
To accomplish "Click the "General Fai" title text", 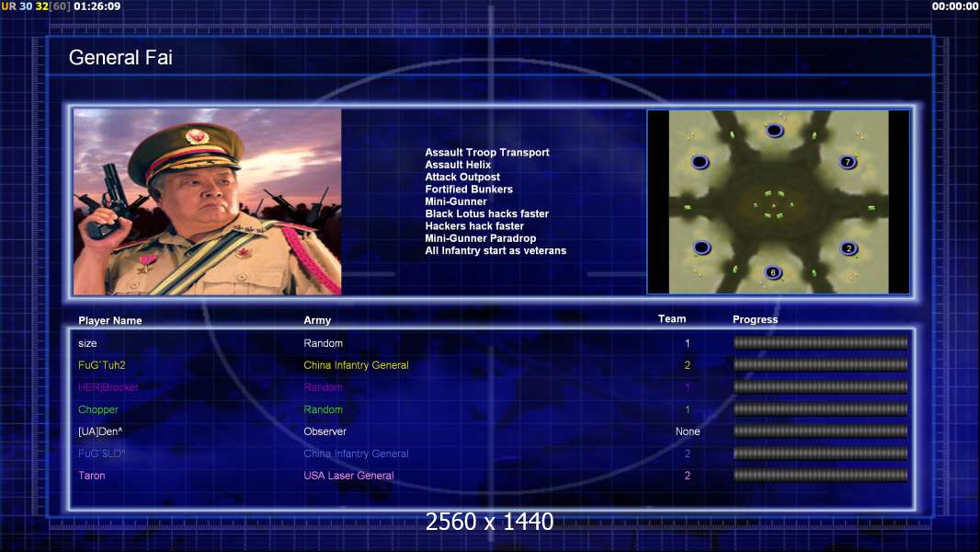I will pyautogui.click(x=120, y=58).
